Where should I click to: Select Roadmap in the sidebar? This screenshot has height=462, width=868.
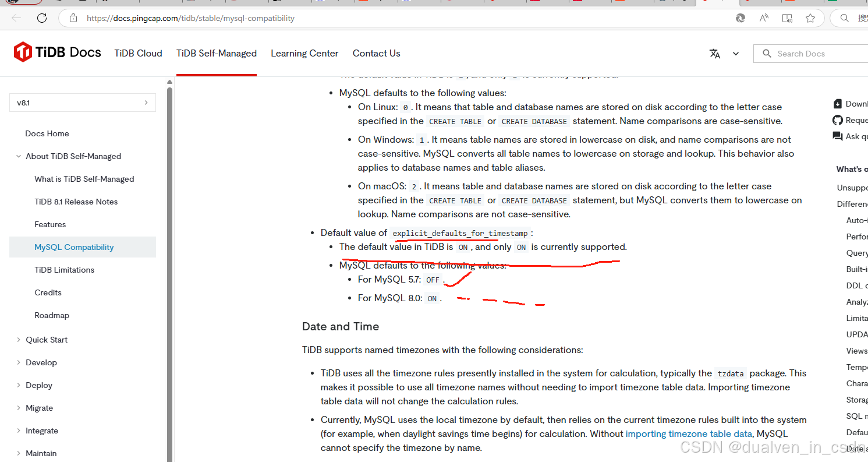click(52, 315)
